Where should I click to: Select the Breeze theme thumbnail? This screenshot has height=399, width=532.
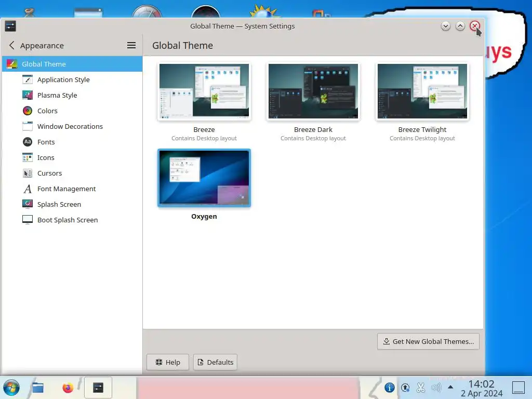204,91
